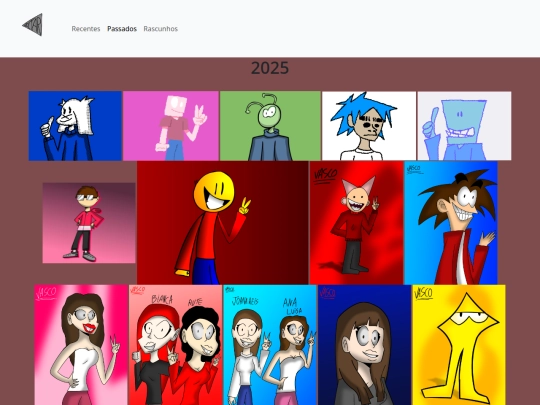Switch to the Passados tab
The height and width of the screenshot is (405, 540).
tap(122, 29)
